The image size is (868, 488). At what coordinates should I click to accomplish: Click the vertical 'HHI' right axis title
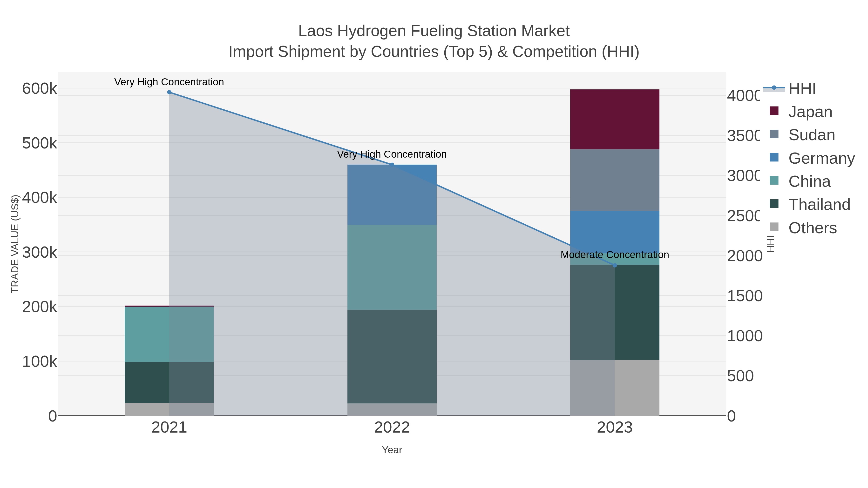pos(770,244)
